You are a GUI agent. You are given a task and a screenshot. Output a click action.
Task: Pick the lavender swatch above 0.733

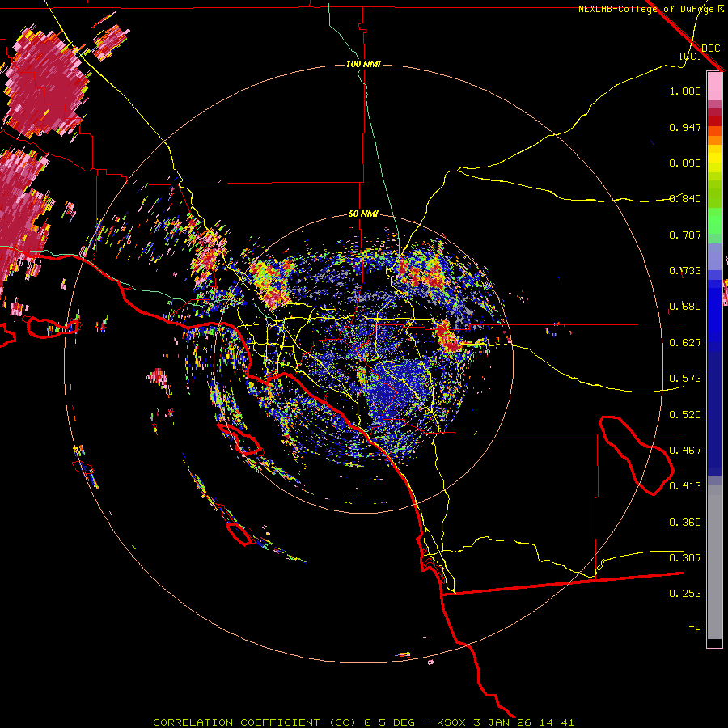click(x=714, y=256)
